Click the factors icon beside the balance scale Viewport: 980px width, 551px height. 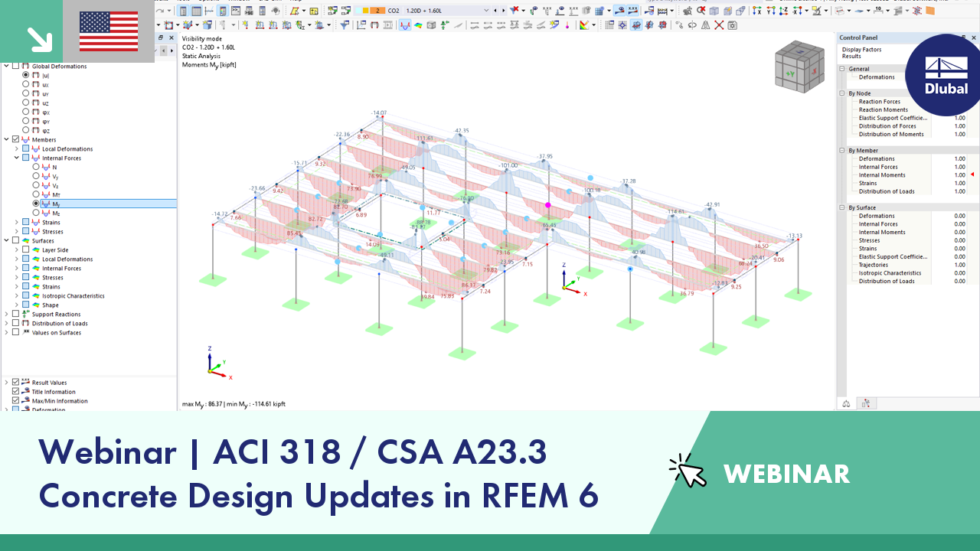click(x=865, y=403)
